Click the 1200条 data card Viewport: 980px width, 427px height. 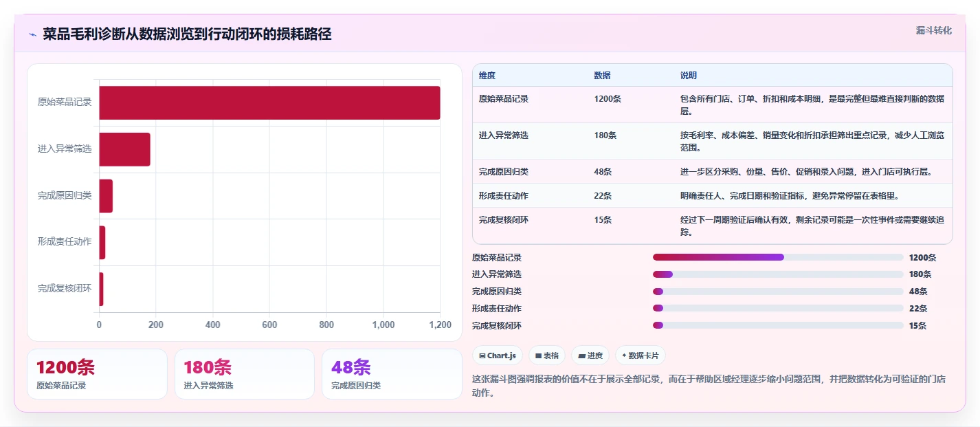[x=97, y=374]
